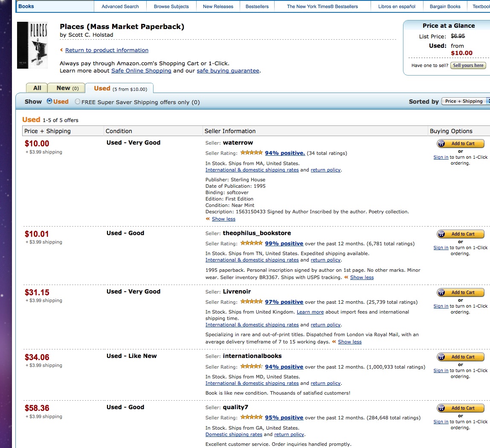490x448 pixels.
Task: Add quality7's $58.36 offer to cart
Action: coord(461,408)
